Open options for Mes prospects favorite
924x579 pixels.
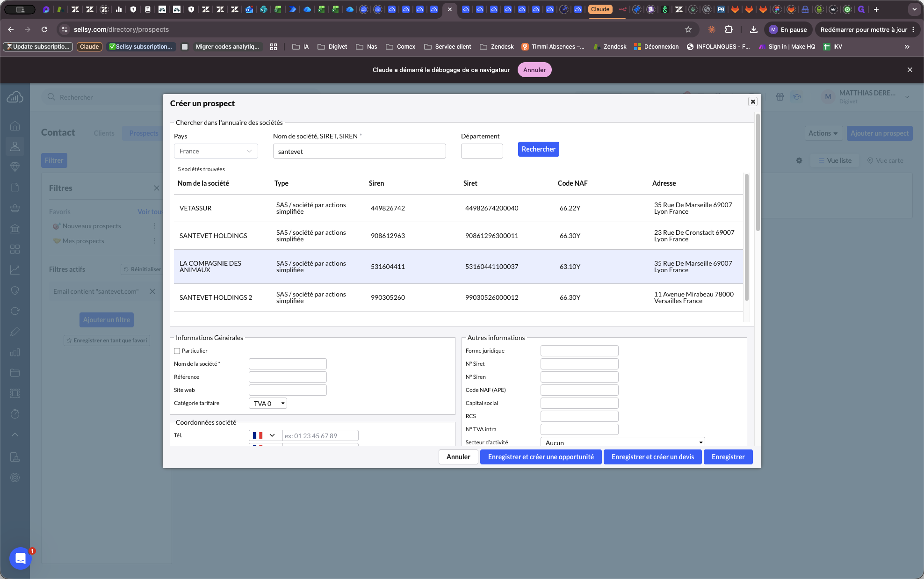click(155, 241)
